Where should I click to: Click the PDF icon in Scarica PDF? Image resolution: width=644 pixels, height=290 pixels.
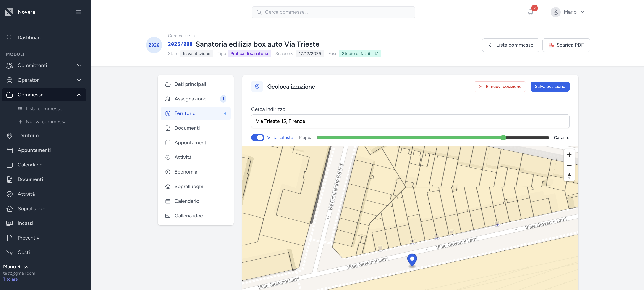551,45
